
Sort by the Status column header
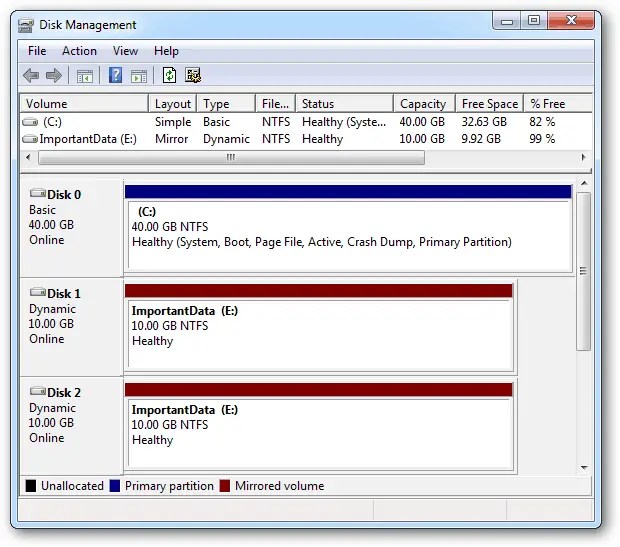(x=344, y=104)
